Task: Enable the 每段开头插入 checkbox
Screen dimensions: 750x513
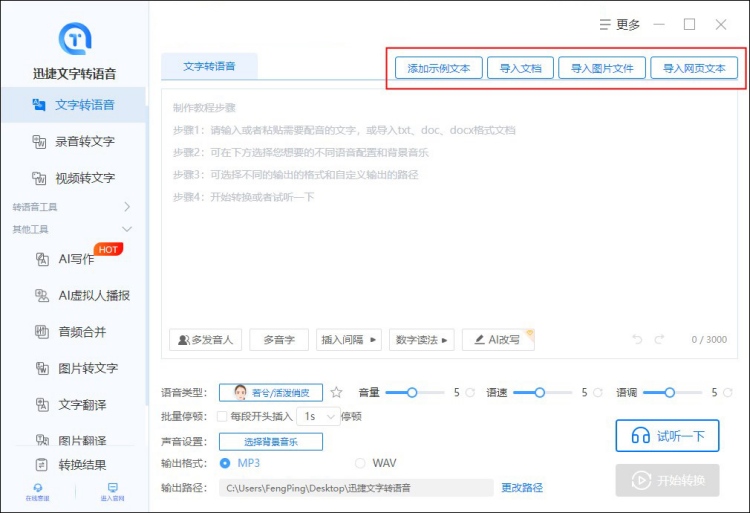Action: [x=222, y=416]
